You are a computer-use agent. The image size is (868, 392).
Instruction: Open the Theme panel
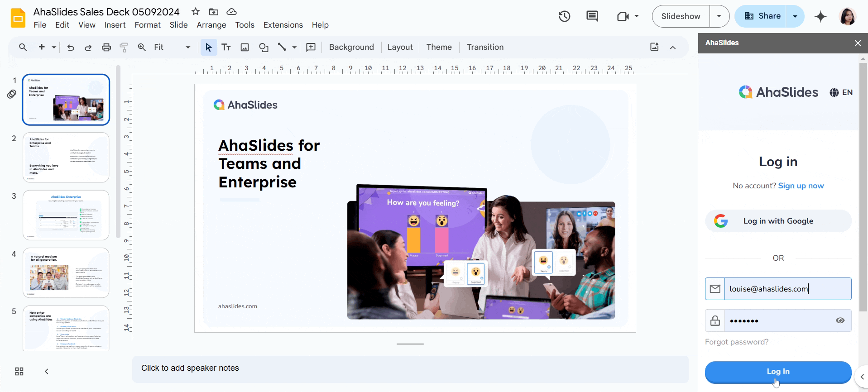[439, 47]
